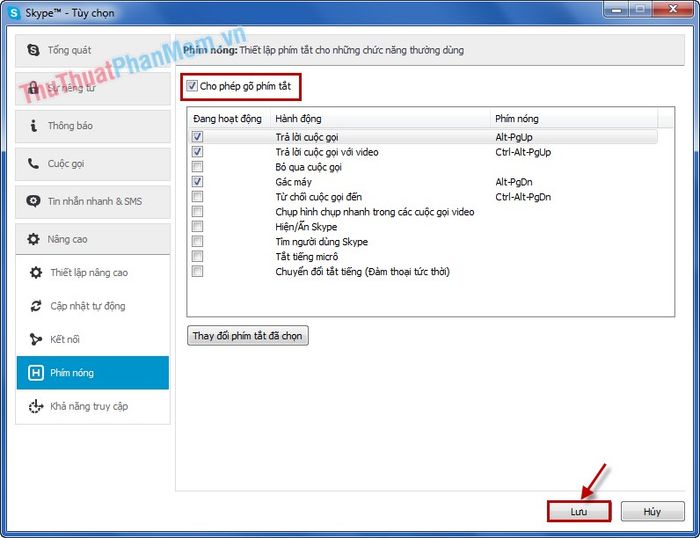Select the Tắt tiếng micrô action text
Screen dimensions: 700x538
(x=307, y=257)
